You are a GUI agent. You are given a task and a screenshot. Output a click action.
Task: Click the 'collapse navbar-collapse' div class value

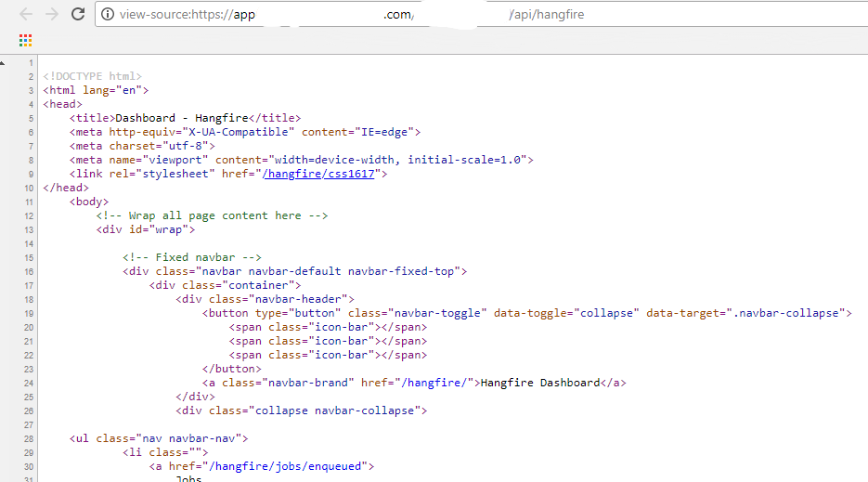[334, 410]
